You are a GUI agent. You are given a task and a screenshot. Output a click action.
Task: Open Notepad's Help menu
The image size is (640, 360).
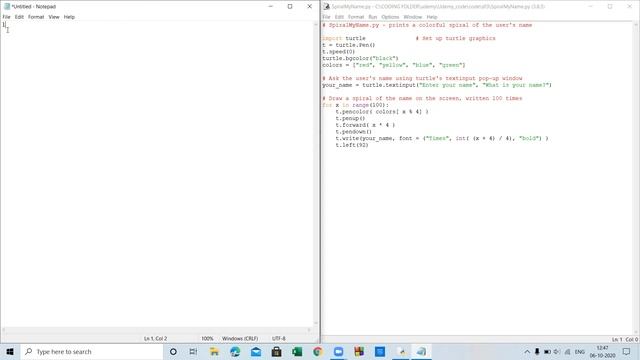[x=69, y=17]
